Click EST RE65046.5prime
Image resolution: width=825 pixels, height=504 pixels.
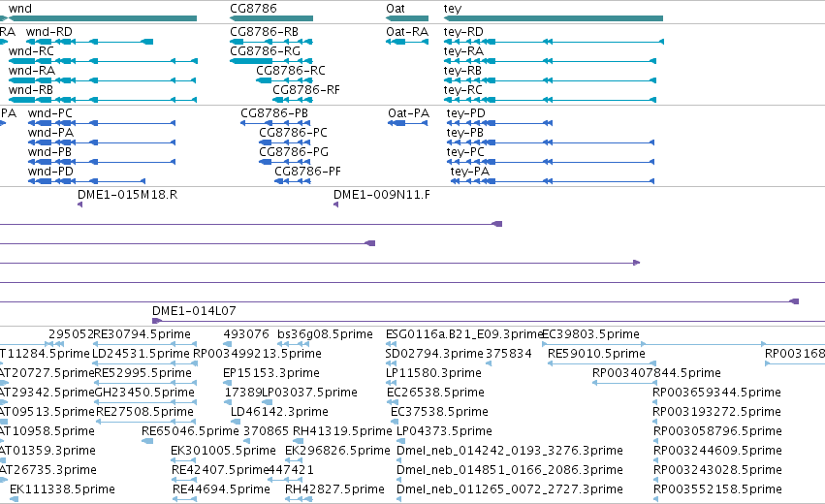(190, 431)
